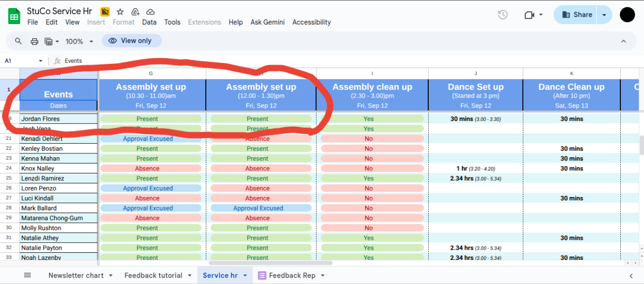This screenshot has width=644, height=284.
Task: Click the print icon in toolbar
Action: (34, 41)
